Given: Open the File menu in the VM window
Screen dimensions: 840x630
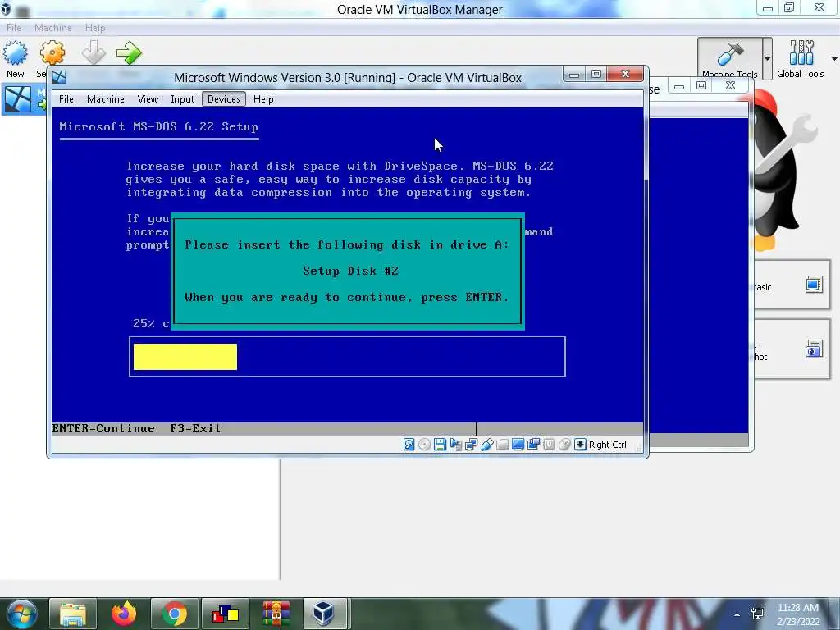Looking at the screenshot, I should pos(66,99).
